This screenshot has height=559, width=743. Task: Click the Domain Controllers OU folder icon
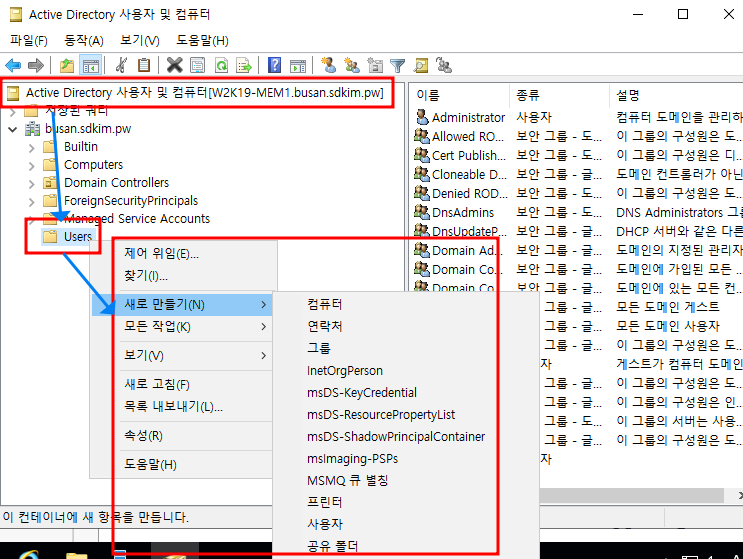(50, 183)
